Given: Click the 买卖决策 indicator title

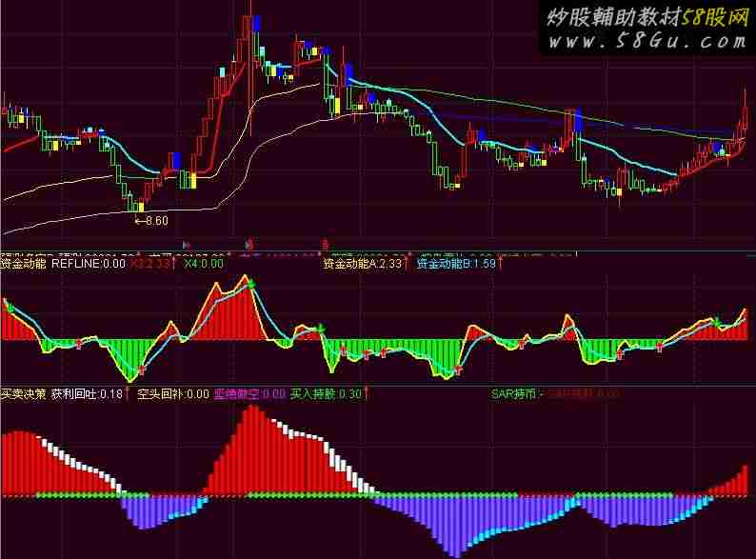Looking at the screenshot, I should 23,394.
